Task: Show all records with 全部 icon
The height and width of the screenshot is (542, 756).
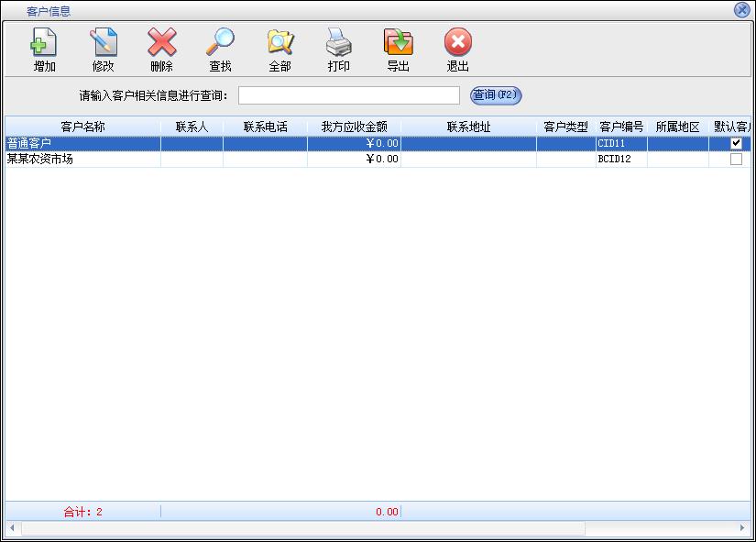Action: click(279, 43)
